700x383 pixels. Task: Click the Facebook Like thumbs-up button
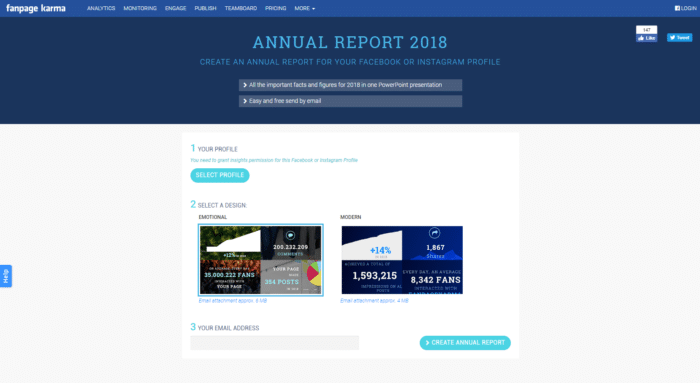click(646, 38)
